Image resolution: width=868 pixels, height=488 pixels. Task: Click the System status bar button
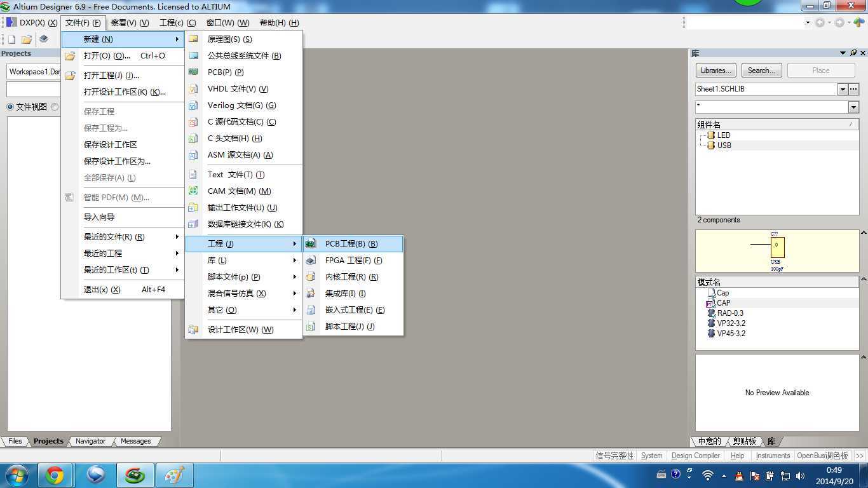(x=651, y=456)
